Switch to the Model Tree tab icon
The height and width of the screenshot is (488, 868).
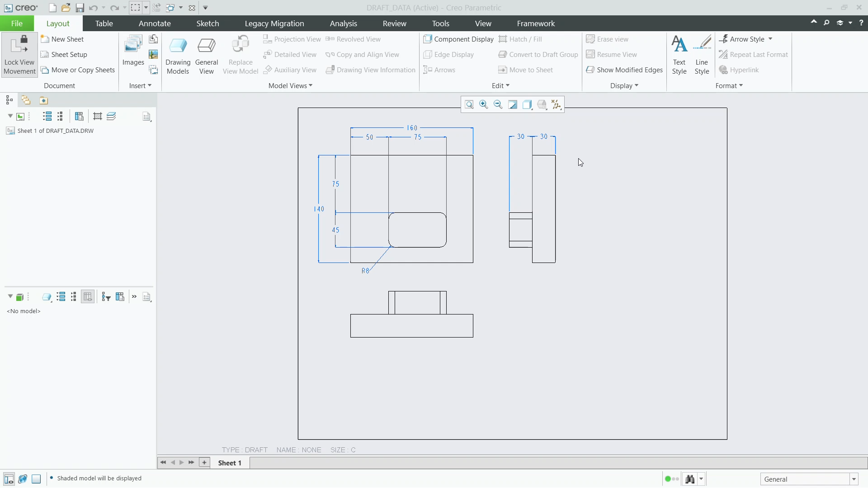pyautogui.click(x=9, y=100)
